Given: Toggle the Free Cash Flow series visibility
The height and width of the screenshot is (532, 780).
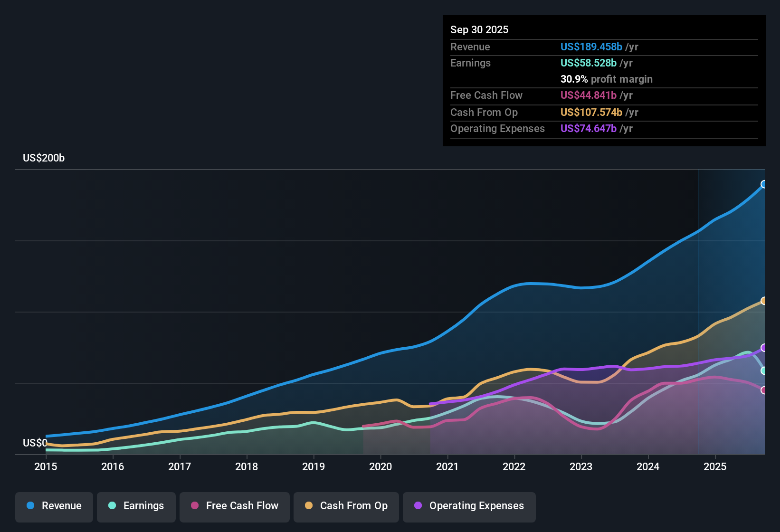Looking at the screenshot, I should pyautogui.click(x=234, y=506).
